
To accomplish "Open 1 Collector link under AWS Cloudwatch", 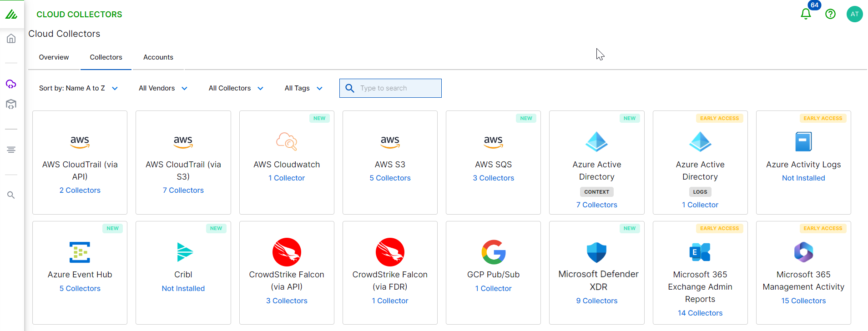I will pos(287,178).
